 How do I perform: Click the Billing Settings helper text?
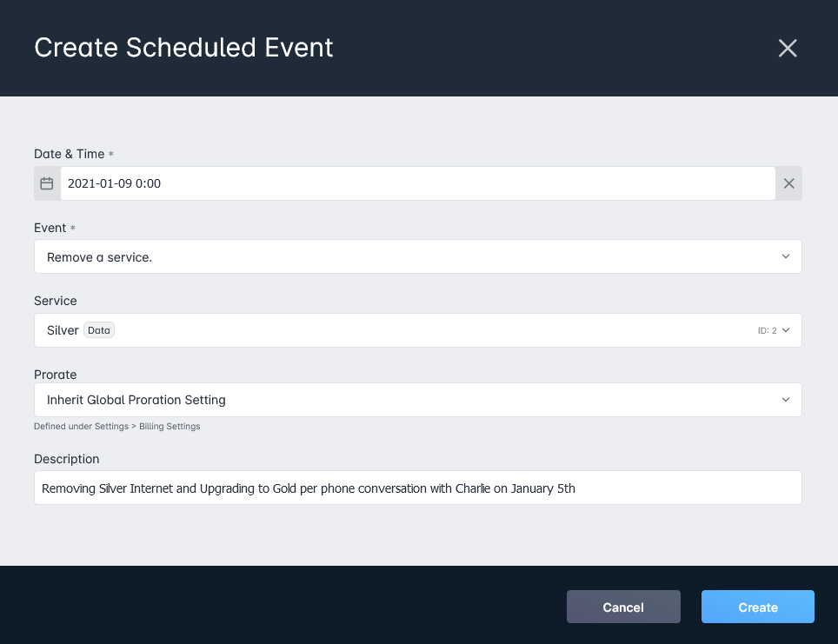[x=170, y=427]
